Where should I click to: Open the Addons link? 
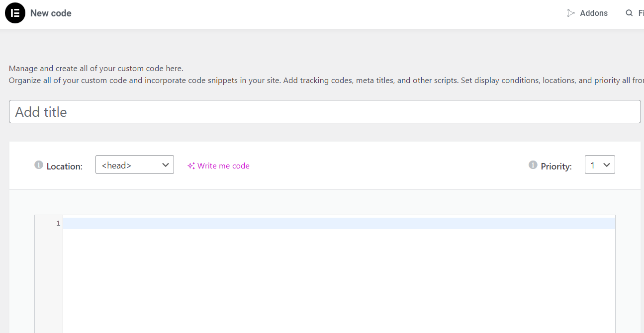[x=587, y=13]
